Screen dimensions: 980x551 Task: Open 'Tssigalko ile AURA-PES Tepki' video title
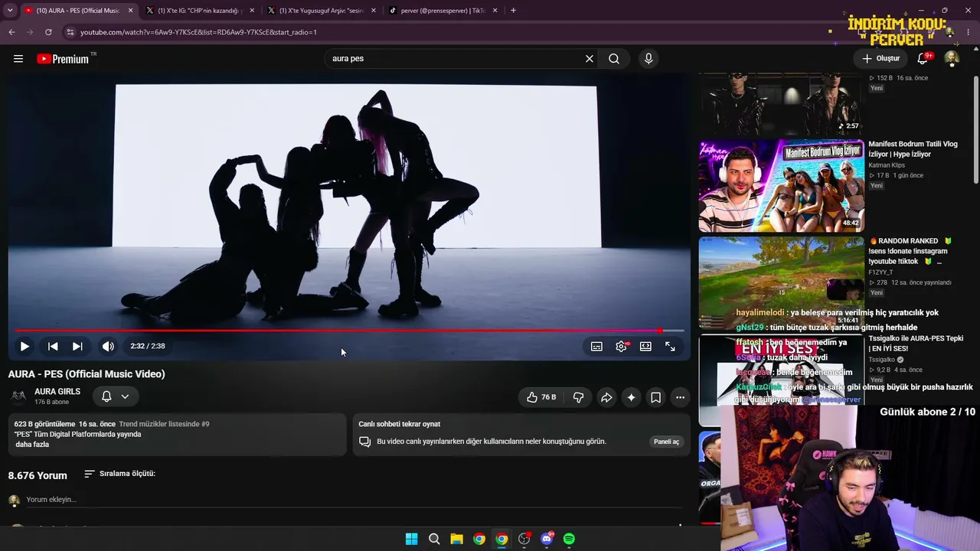(x=916, y=344)
